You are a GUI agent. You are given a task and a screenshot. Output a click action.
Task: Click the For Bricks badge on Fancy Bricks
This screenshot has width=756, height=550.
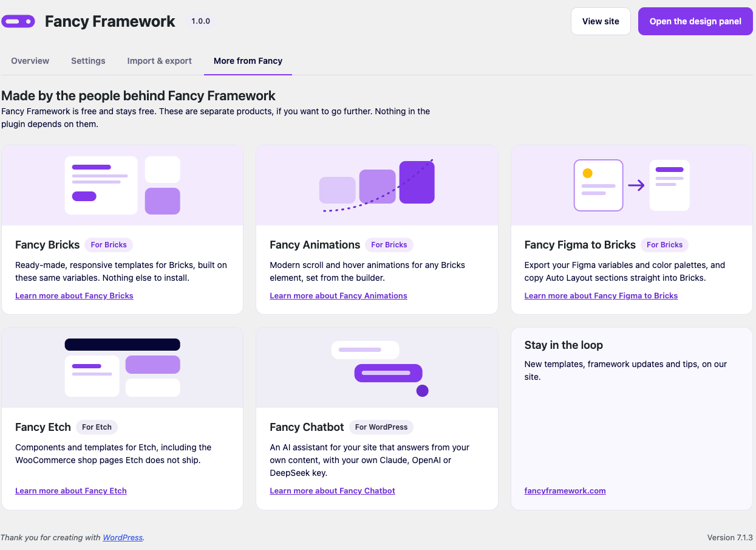(x=109, y=245)
